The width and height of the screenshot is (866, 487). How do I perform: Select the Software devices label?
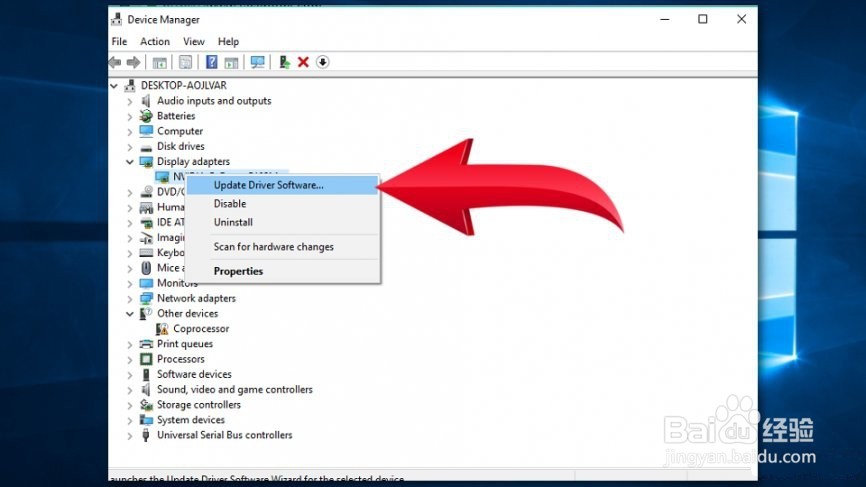(194, 374)
